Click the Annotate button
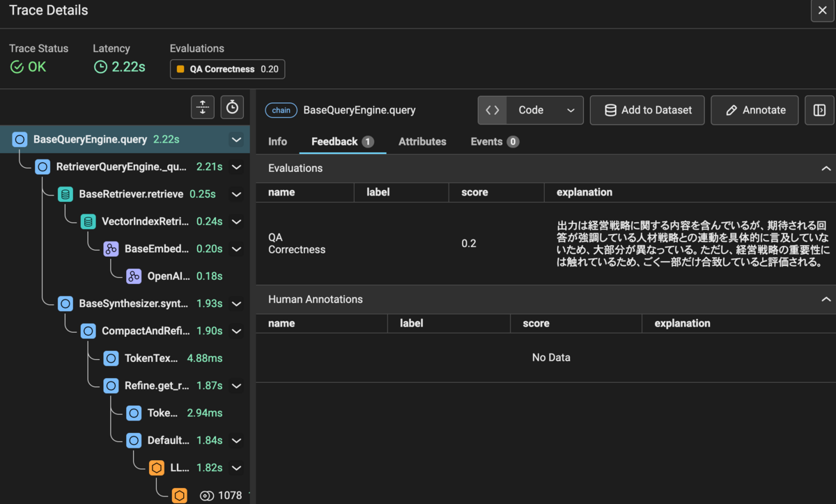 [754, 110]
